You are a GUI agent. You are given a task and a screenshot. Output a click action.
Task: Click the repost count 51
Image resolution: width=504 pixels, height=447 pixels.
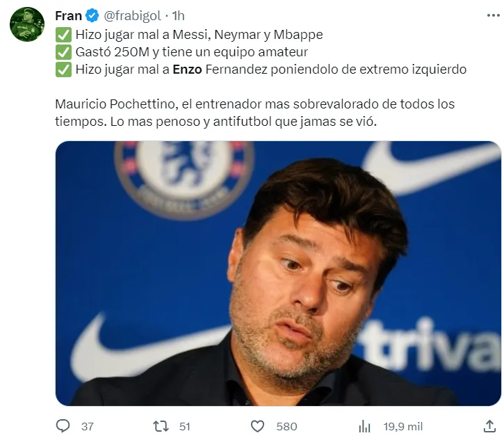(x=184, y=426)
